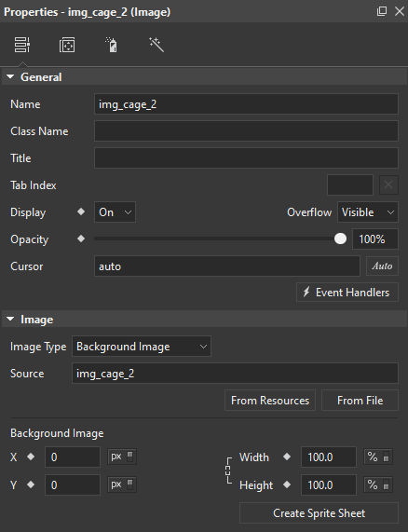408x532 pixels.
Task: Focus the Tab Index input box
Action: 350,184
